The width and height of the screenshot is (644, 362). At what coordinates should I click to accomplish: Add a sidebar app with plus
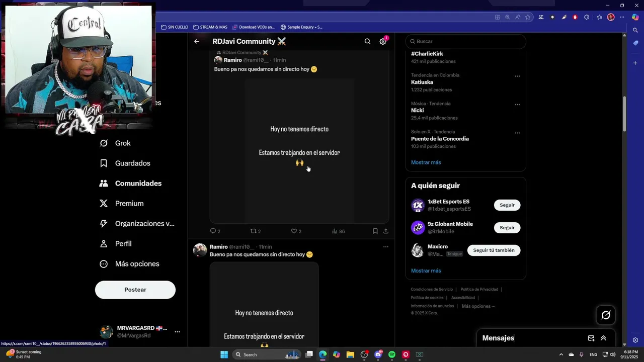(635, 63)
